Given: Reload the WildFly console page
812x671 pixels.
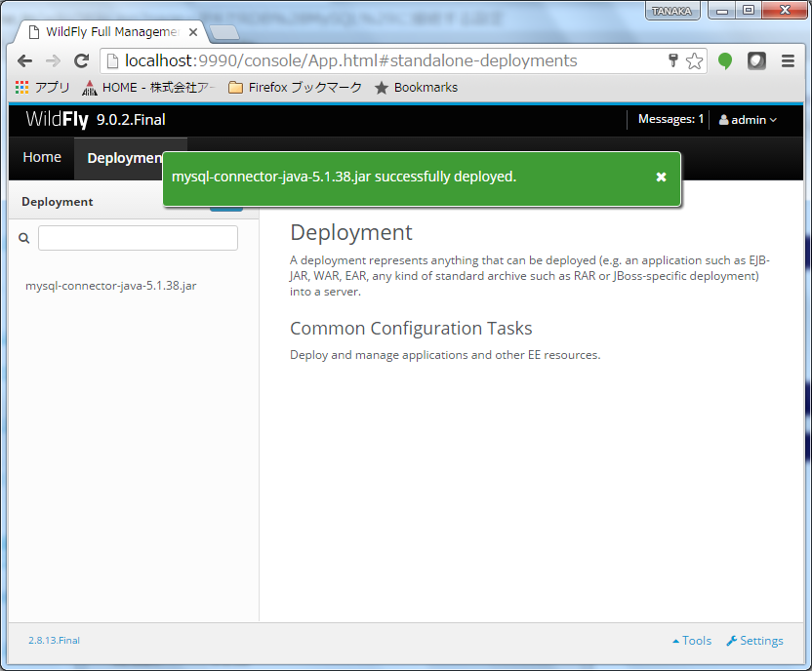Looking at the screenshot, I should [x=81, y=60].
